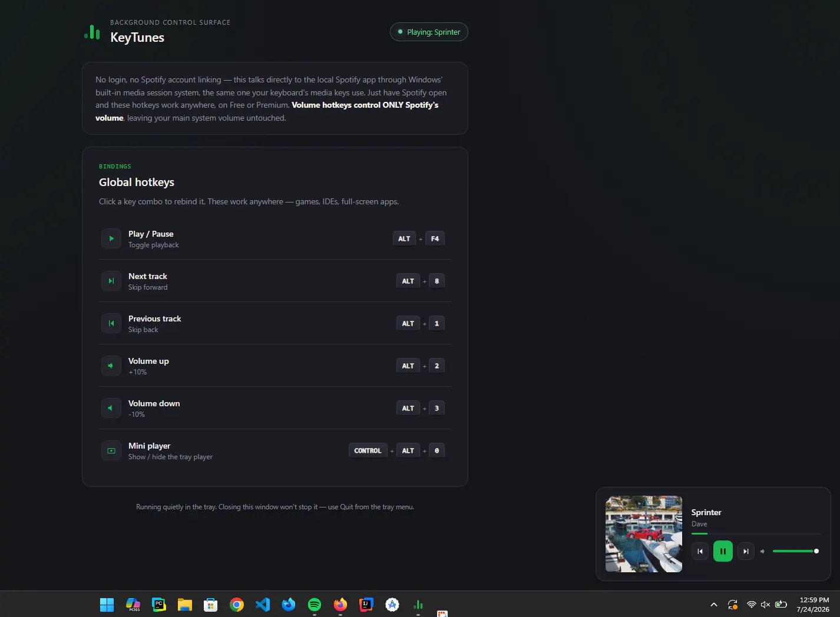
Task: Click the 'Volume up' label
Action: coord(148,361)
